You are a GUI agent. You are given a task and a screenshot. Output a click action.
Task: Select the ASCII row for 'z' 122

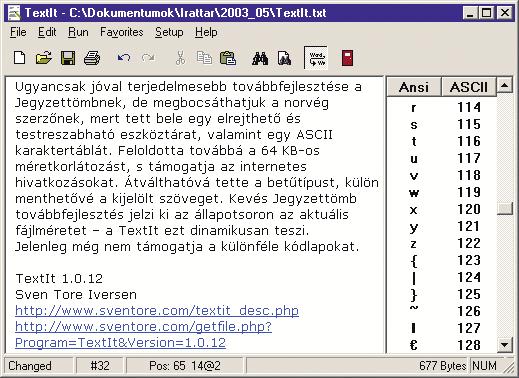click(442, 243)
